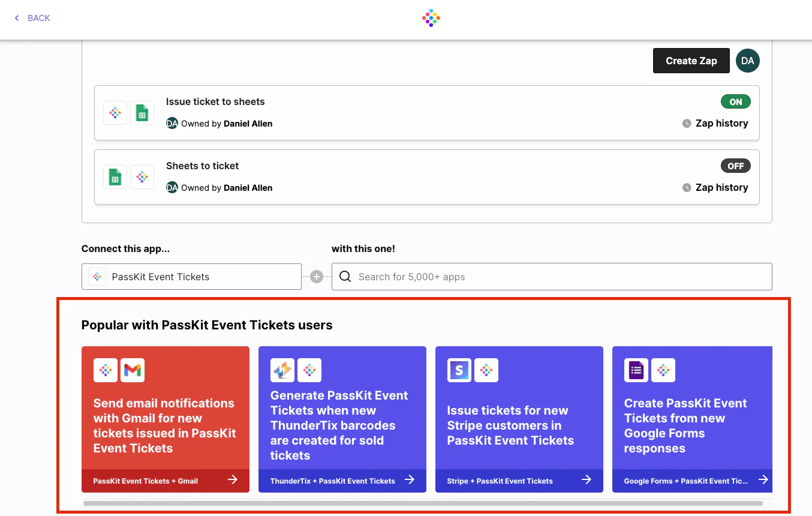
Task: Click PassKit icon in Sheets to ticket row
Action: point(142,177)
